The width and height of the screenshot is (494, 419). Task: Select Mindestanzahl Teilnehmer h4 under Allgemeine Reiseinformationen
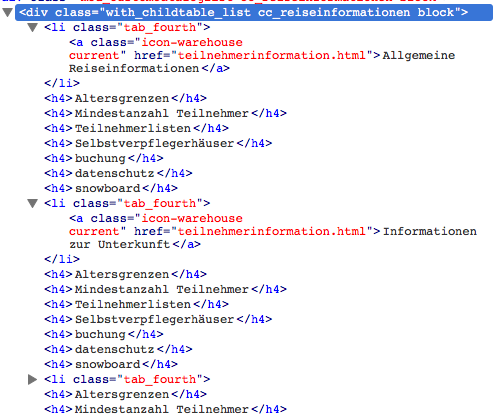(x=165, y=113)
